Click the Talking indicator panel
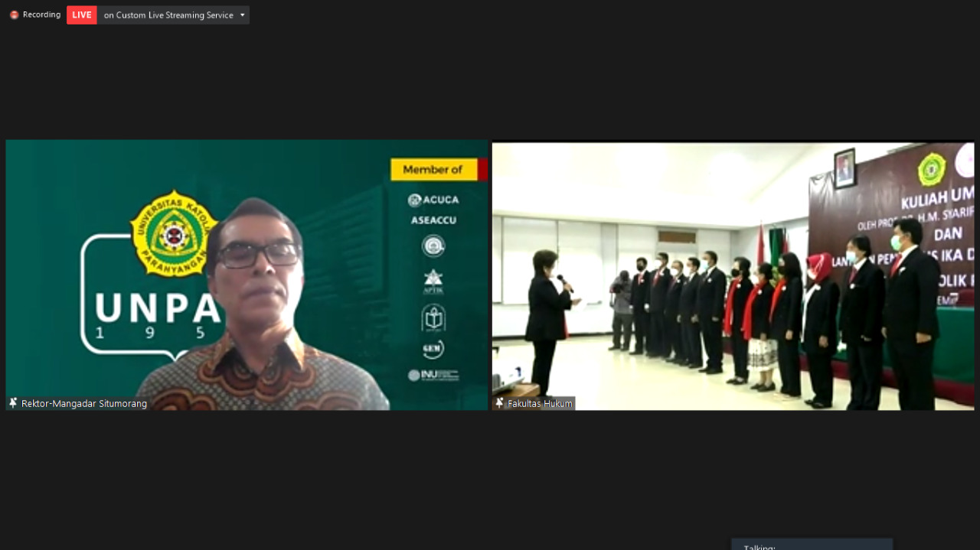The width and height of the screenshot is (980, 550). pyautogui.click(x=812, y=545)
